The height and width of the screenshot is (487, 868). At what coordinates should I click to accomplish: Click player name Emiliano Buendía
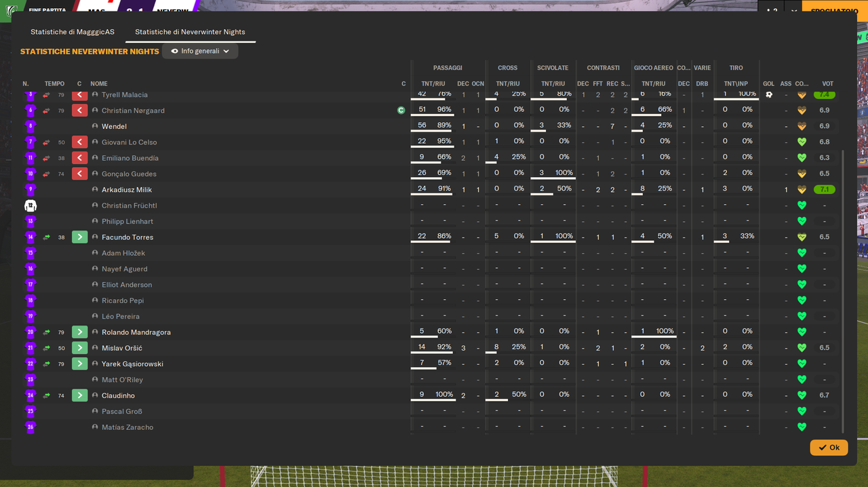coord(130,158)
